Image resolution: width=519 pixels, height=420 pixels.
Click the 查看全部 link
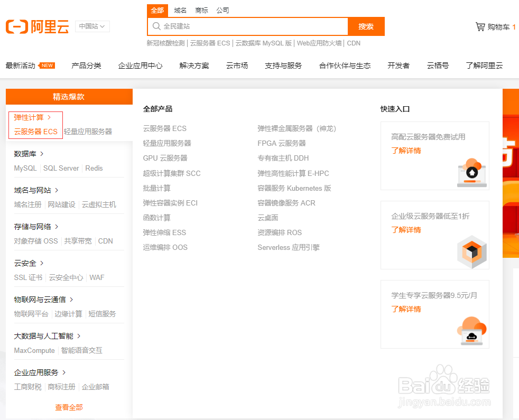69,407
